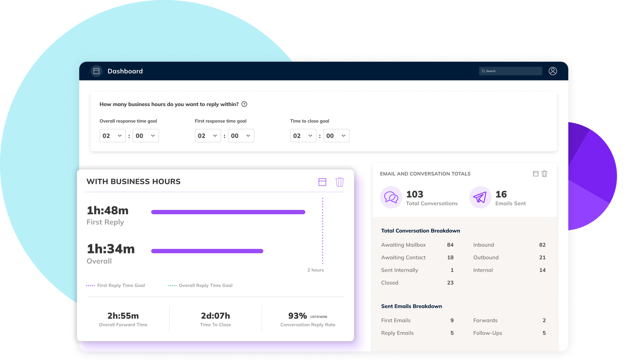Select the Outbound row
This screenshot has height=364, width=637.
click(x=510, y=257)
